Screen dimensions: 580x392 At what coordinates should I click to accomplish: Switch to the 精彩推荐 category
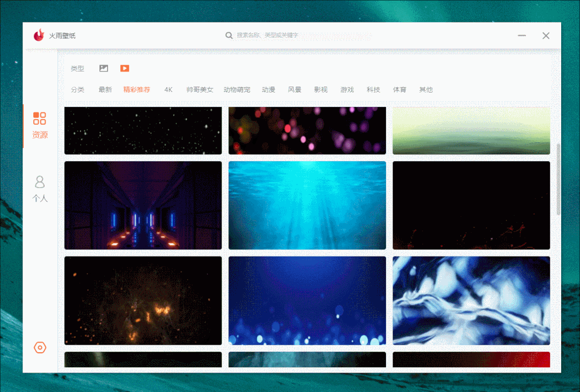[137, 90]
